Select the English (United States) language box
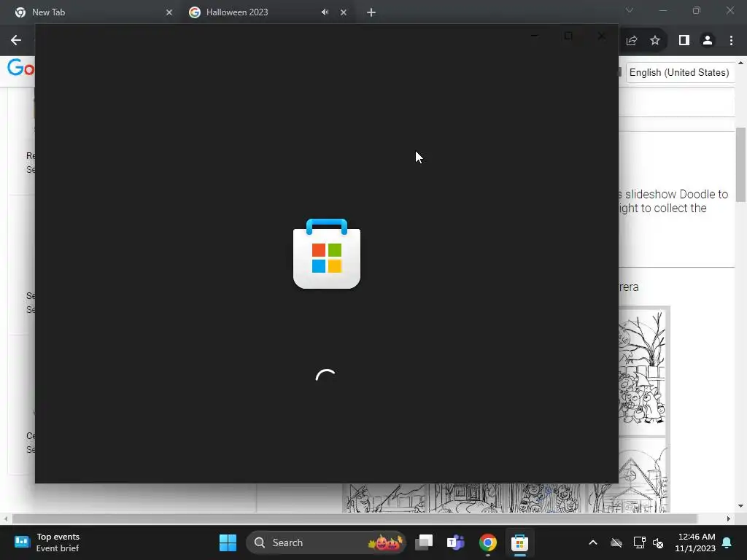Viewport: 747px width, 560px height. 679,72
